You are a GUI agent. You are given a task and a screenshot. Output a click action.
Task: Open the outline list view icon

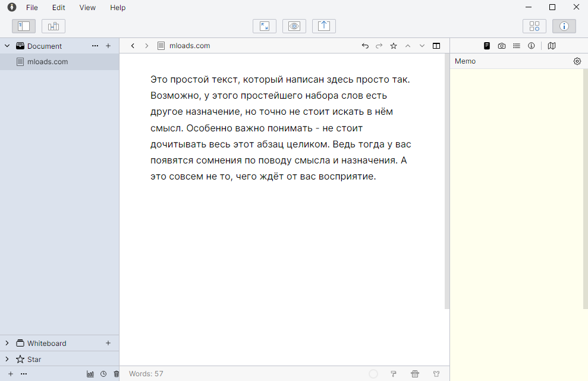[517, 46]
